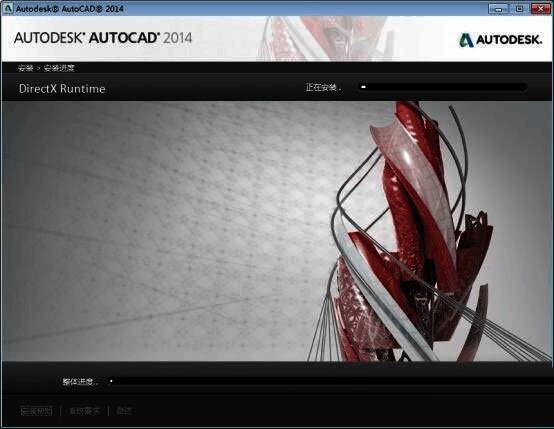Viewport: 554px width, 429px height.
Task: Click the Autodesk logo in the banner
Action: point(500,40)
